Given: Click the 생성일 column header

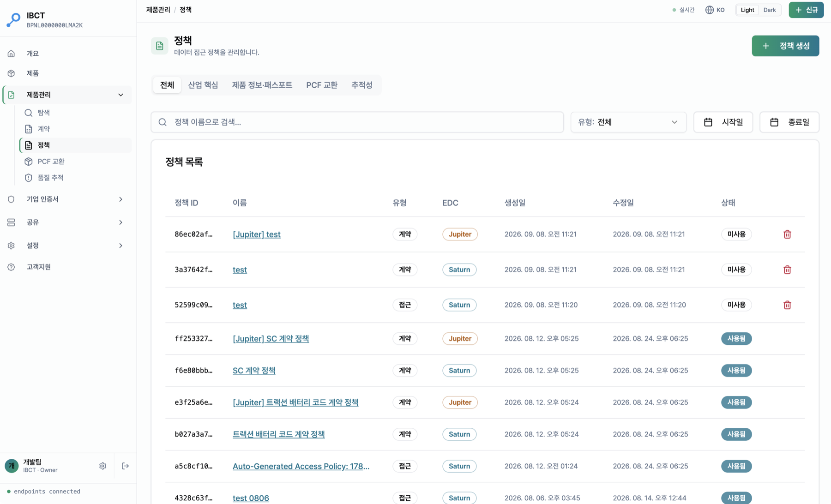Looking at the screenshot, I should pyautogui.click(x=515, y=203).
